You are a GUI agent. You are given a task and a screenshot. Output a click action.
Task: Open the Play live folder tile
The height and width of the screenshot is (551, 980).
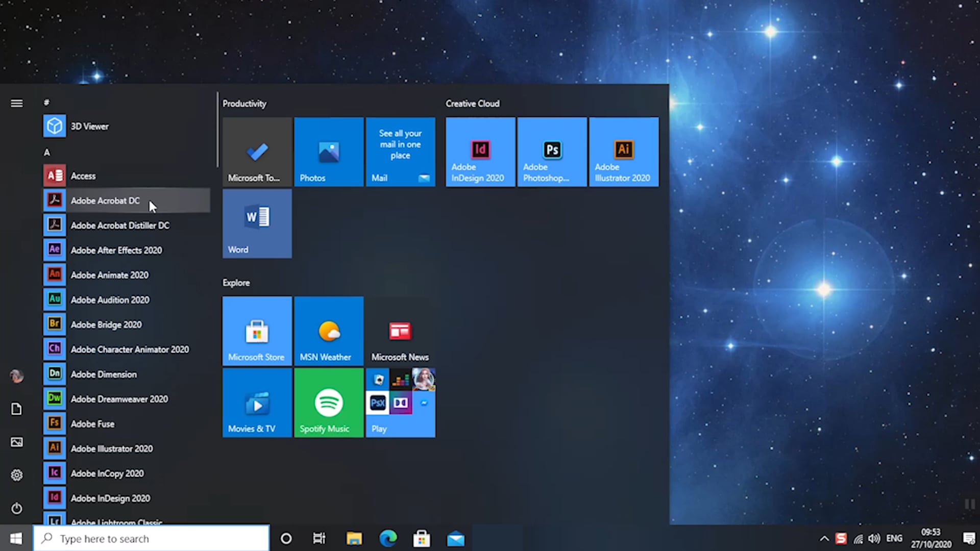[400, 403]
